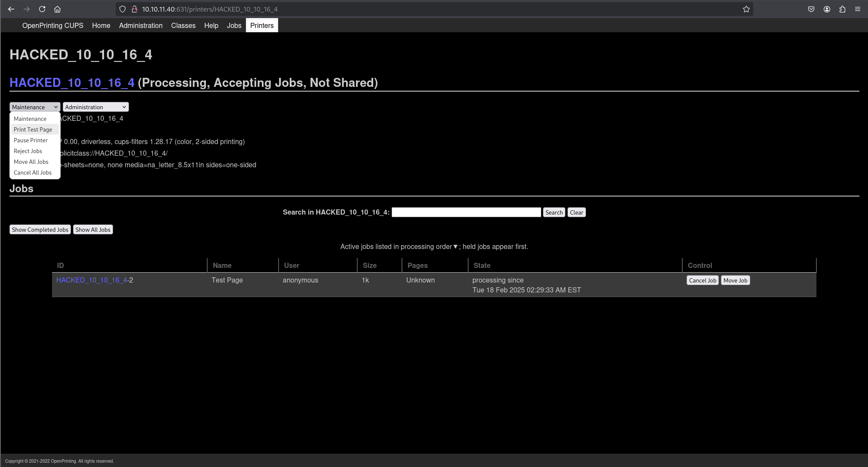Click the Pocket save icon
The width and height of the screenshot is (868, 467).
pyautogui.click(x=811, y=9)
